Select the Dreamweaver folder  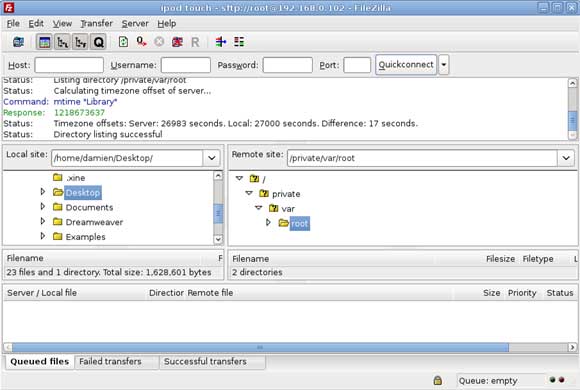[x=94, y=222]
